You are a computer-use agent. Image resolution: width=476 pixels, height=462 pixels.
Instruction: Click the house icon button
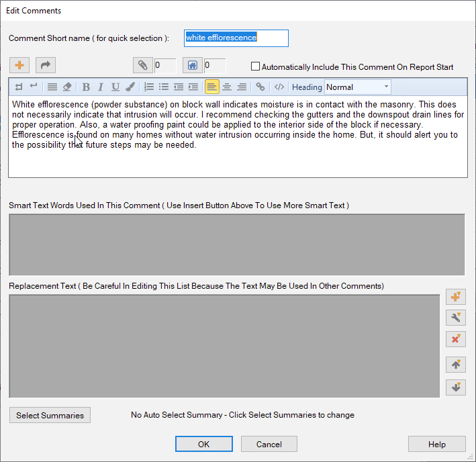(193, 65)
